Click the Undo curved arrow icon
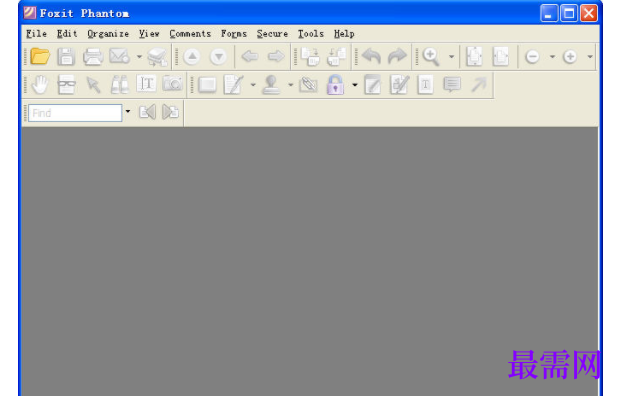The height and width of the screenshot is (396, 620). [x=371, y=56]
